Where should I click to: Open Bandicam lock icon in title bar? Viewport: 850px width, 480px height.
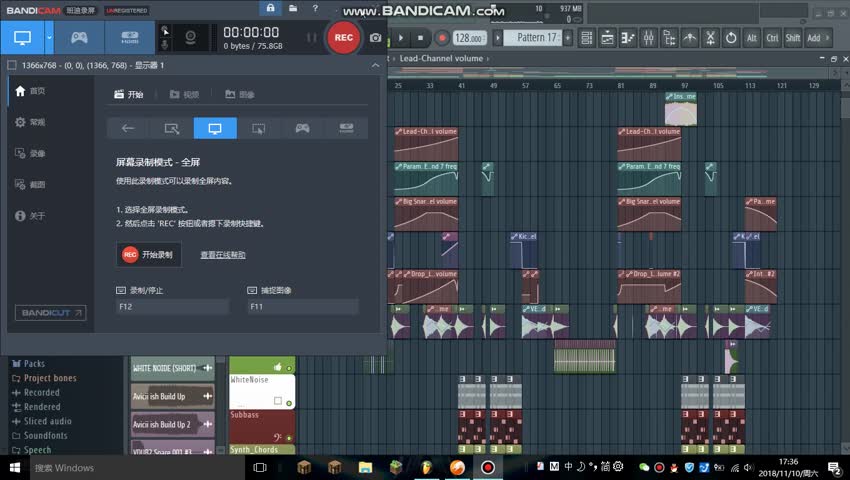270,8
